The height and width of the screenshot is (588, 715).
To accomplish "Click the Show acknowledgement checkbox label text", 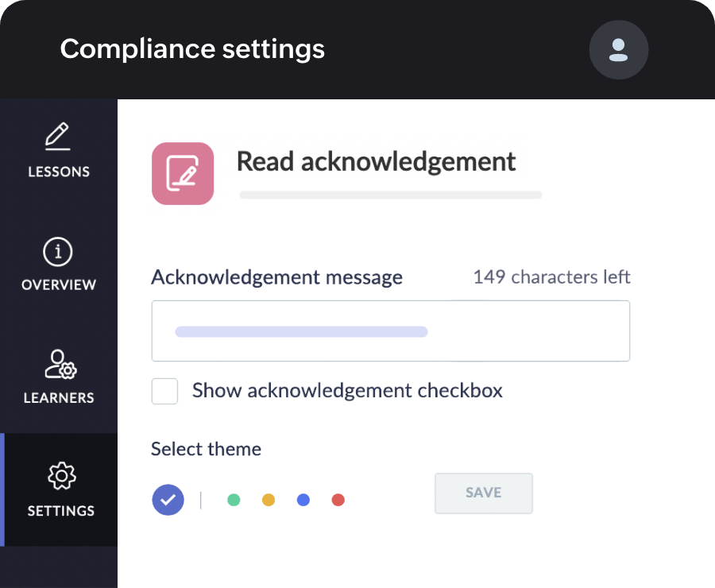I will tap(347, 391).
